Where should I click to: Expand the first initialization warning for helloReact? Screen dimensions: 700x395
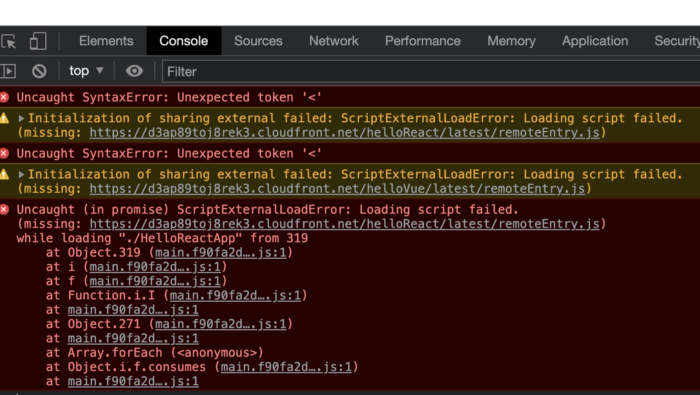click(21, 118)
